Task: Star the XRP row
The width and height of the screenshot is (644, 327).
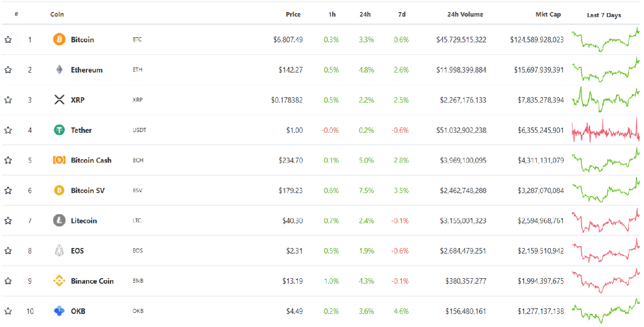Action: coord(8,100)
